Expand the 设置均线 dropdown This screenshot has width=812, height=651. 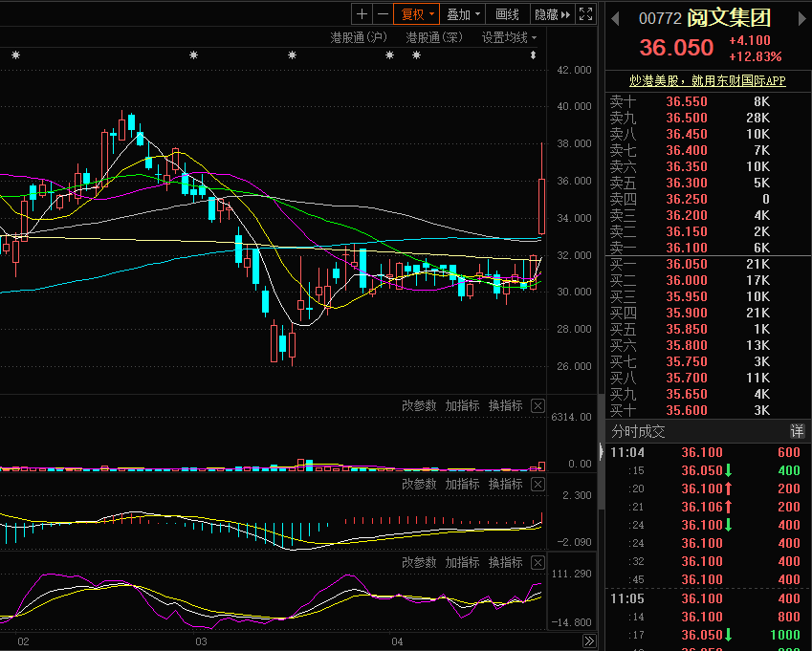510,38
